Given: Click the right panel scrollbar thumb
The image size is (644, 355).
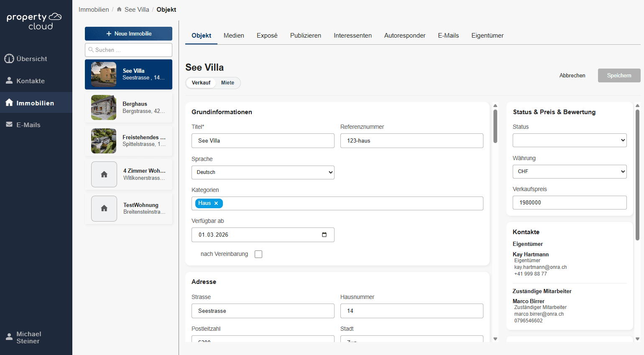Looking at the screenshot, I should coord(637,175).
